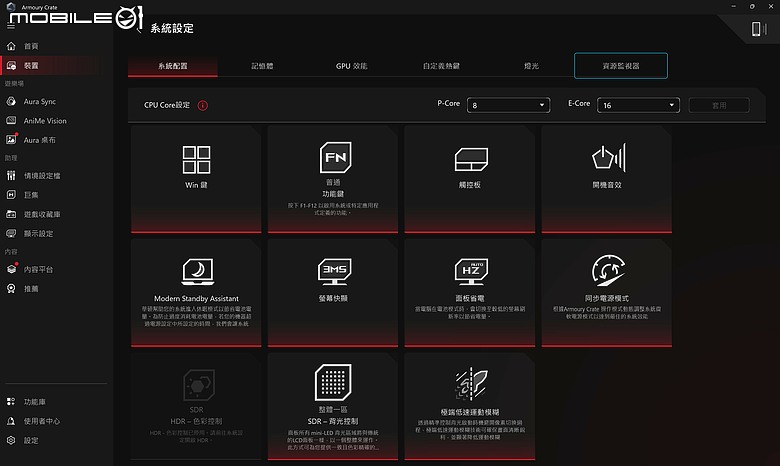Switch to the 記憶體 memory tab
Viewport: 780px width, 466px height.
click(x=262, y=66)
